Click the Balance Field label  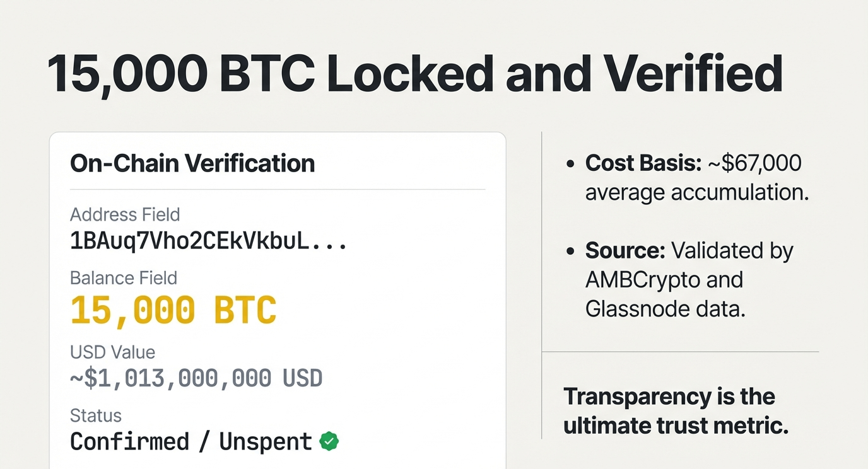(124, 278)
